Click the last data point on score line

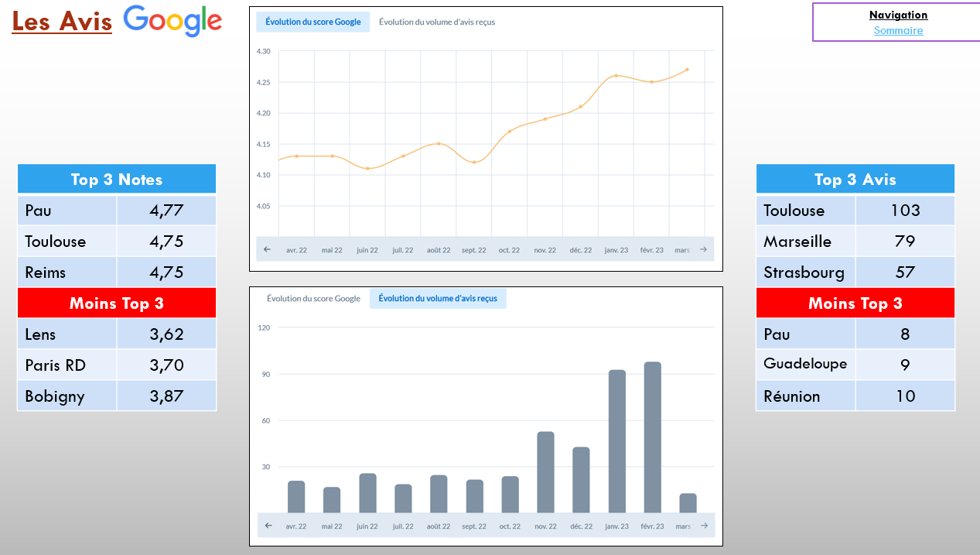687,70
